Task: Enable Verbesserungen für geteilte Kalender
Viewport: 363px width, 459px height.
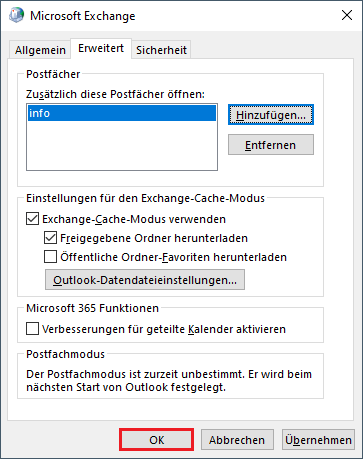Action: [x=32, y=329]
